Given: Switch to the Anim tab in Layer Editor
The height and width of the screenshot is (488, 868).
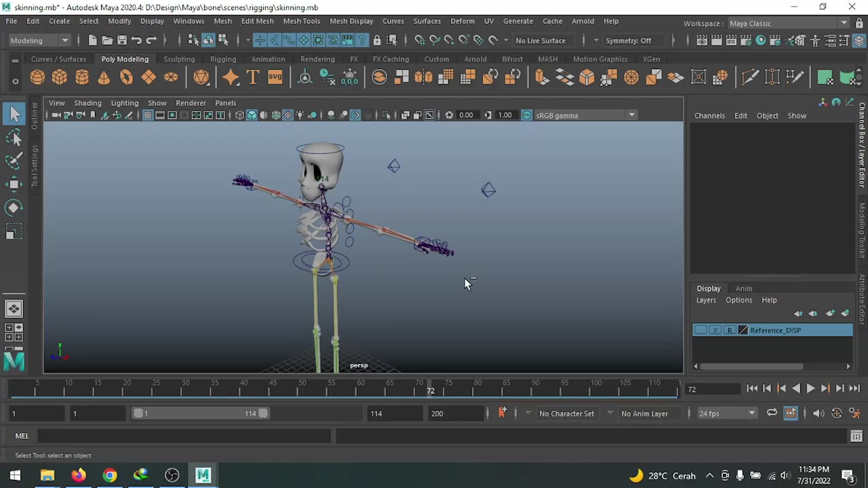Looking at the screenshot, I should pos(744,288).
